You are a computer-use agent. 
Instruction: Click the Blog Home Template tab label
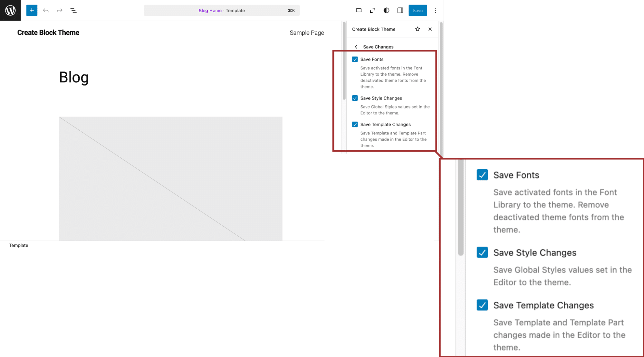point(222,10)
